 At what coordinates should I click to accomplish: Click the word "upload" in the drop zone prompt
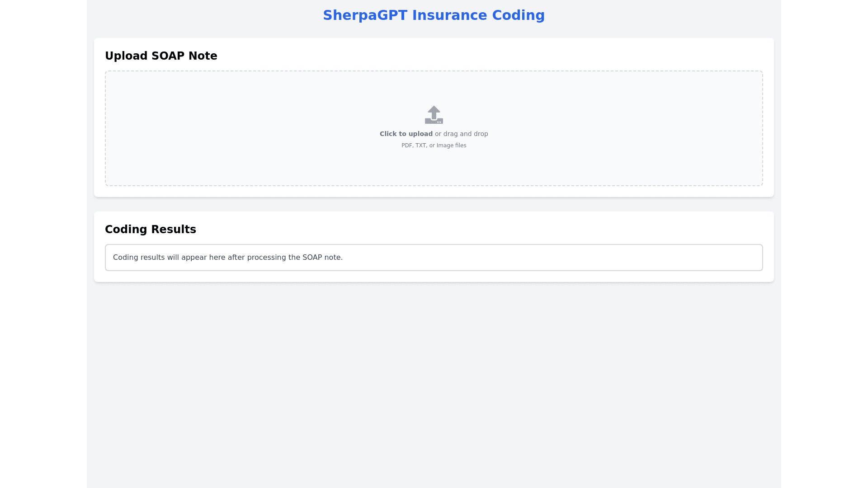coord(420,134)
